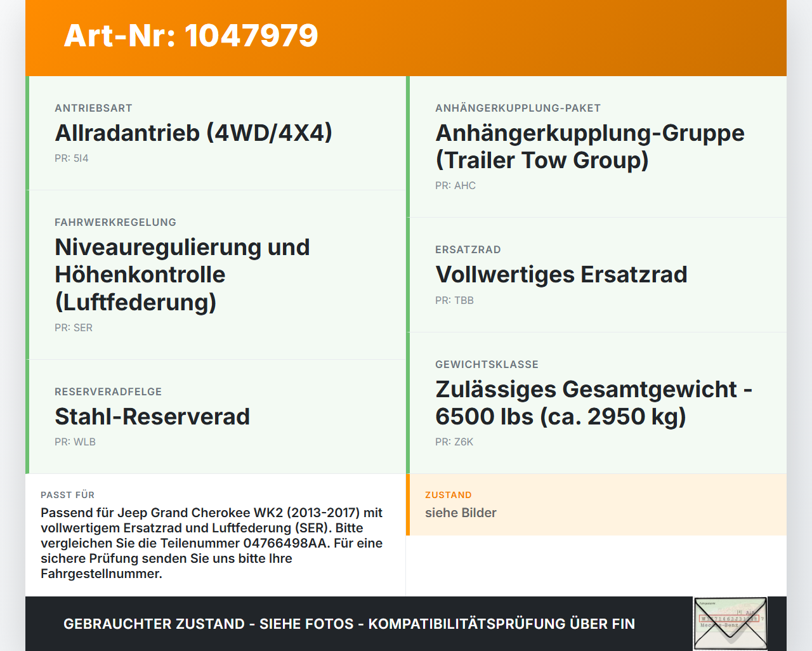Viewport: 812px width, 651px height.
Task: Select the RESERVERADFELGE label
Action: (x=108, y=391)
